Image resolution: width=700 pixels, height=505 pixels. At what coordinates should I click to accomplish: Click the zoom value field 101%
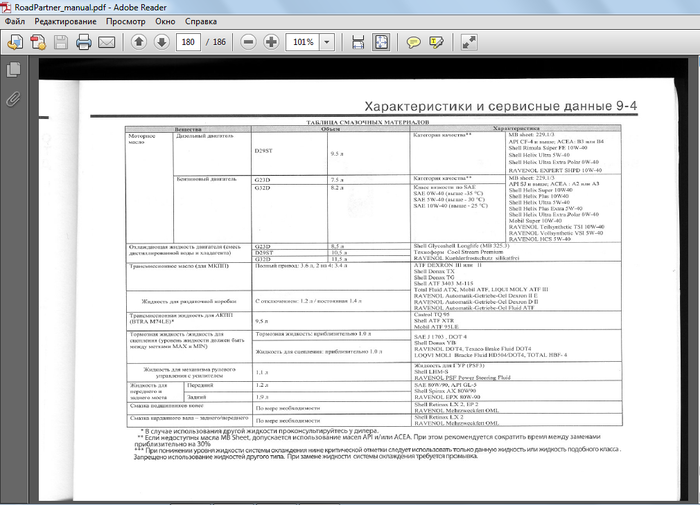[x=303, y=42]
